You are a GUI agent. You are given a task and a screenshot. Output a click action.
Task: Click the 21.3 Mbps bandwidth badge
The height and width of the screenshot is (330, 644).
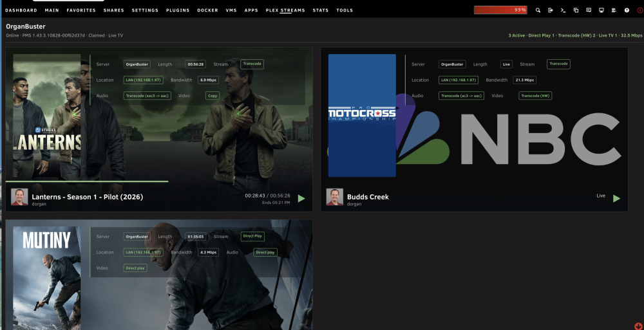tap(524, 80)
